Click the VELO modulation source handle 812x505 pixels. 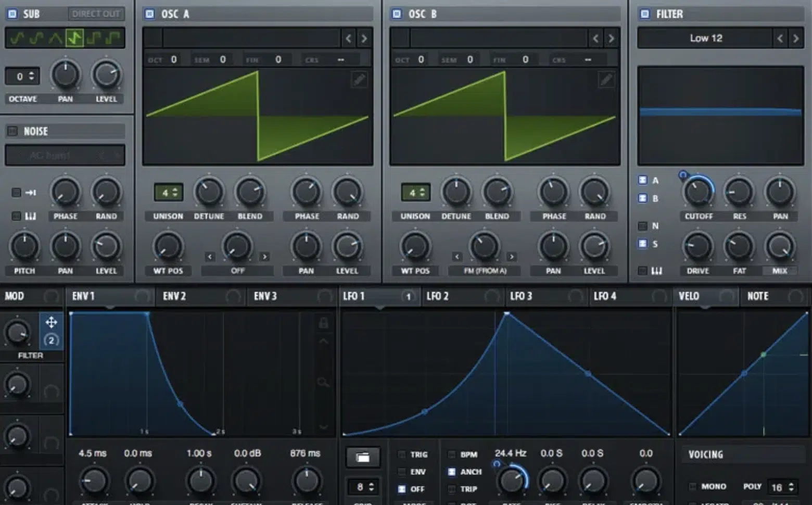pyautogui.click(x=727, y=296)
